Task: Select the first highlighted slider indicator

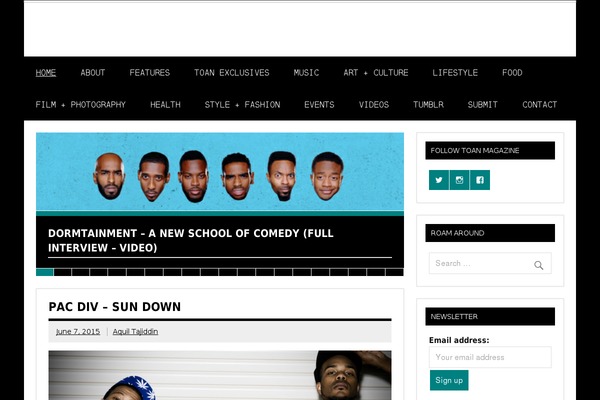Action: click(x=45, y=272)
